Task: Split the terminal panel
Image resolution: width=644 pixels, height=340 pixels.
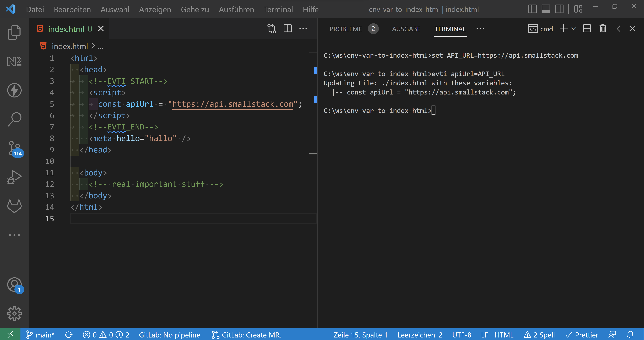Action: tap(587, 28)
